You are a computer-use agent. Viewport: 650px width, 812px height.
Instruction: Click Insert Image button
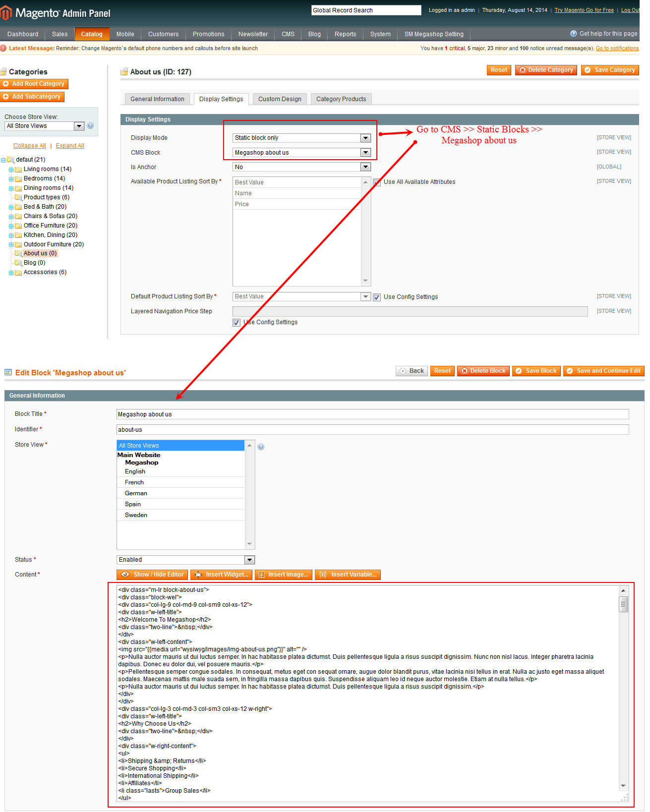point(284,575)
